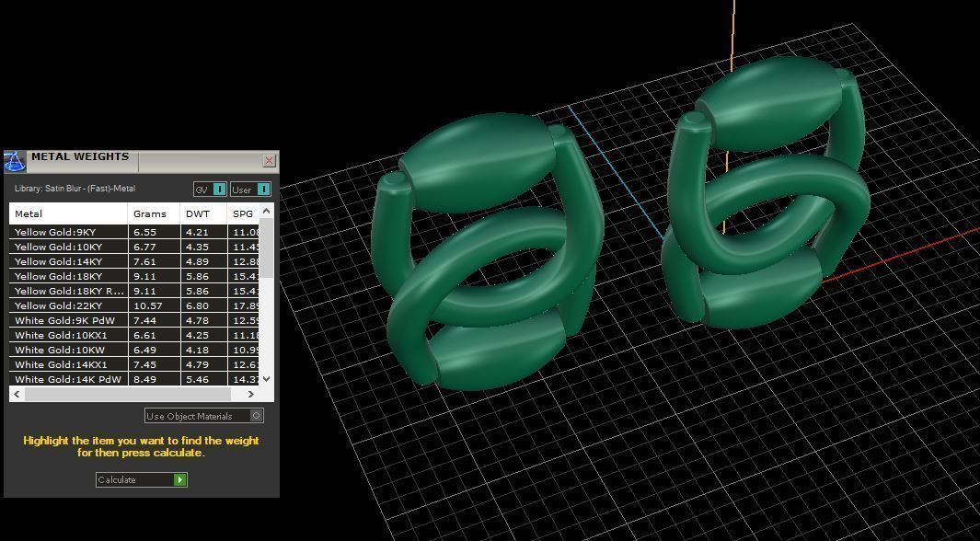Click the Calculate button
The width and height of the screenshot is (980, 541).
coord(142,479)
